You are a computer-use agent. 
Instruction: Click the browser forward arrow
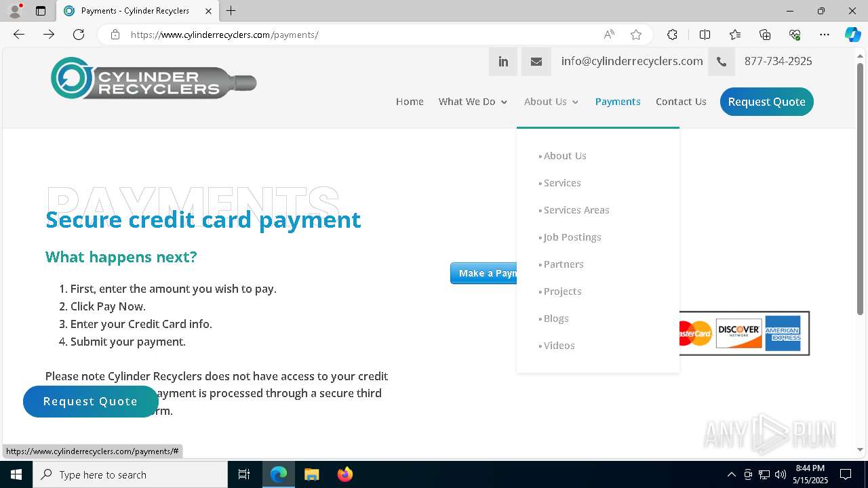(x=49, y=35)
